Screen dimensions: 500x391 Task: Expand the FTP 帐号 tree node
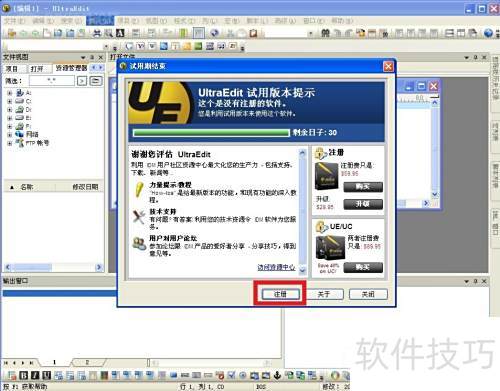point(10,143)
